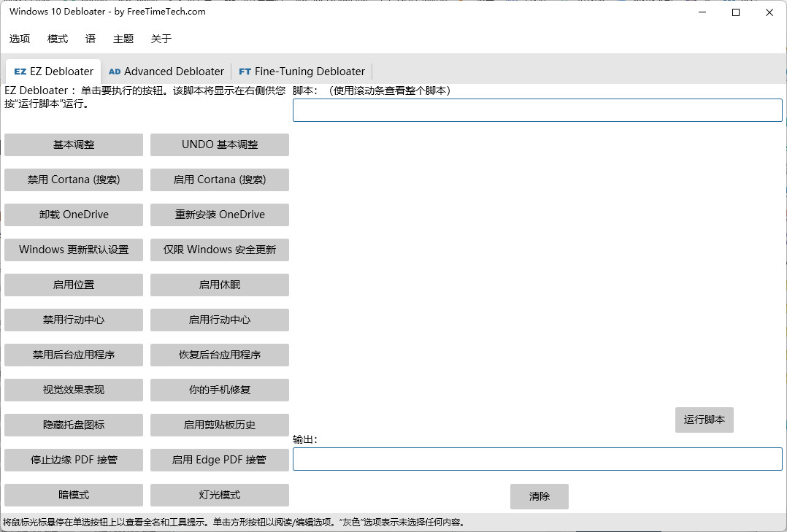Click 重新安装 OneDrive button
The image size is (787, 532).
point(220,215)
